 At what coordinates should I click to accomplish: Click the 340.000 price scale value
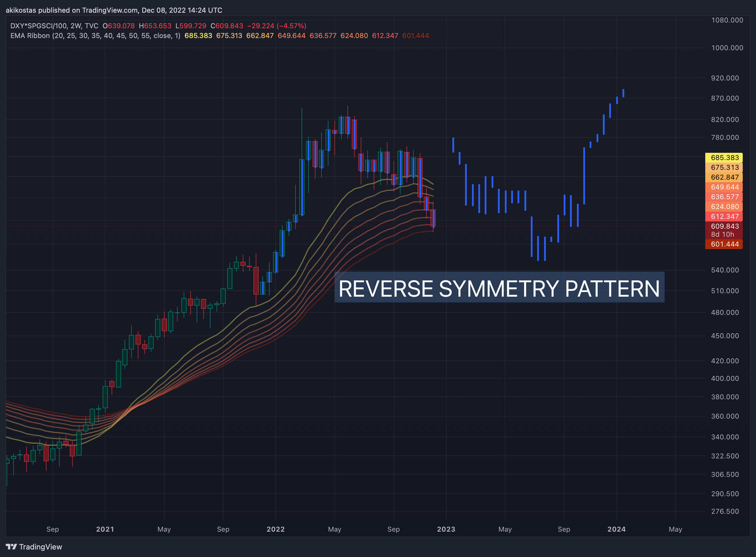(725, 437)
